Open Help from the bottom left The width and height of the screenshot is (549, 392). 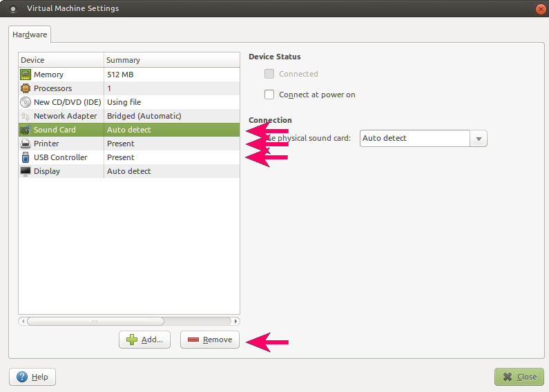(x=32, y=377)
